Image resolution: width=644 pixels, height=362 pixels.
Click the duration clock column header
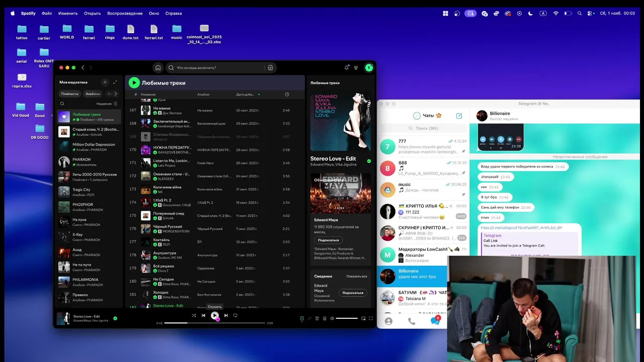(x=287, y=95)
